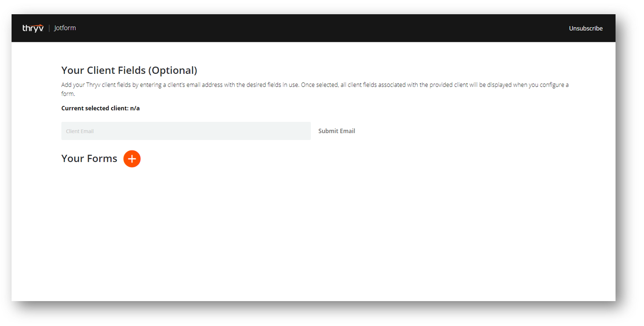Click the Your Client Fields (Optional) heading
The image size is (644, 326).
point(129,70)
